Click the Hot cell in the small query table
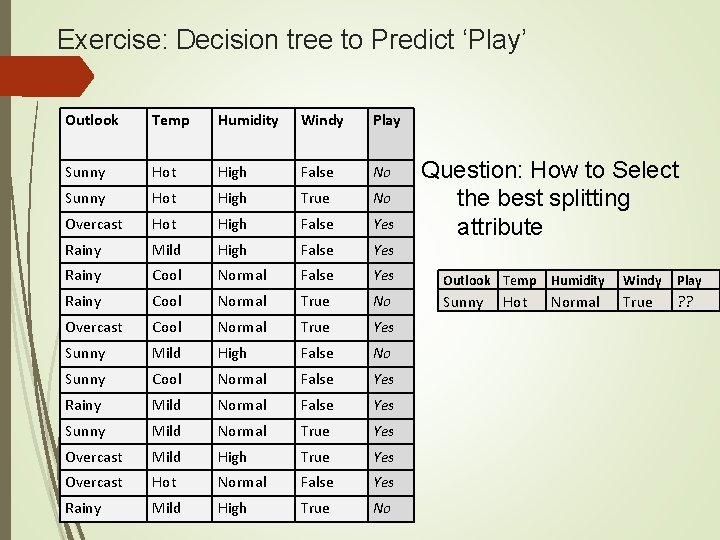 click(x=515, y=302)
